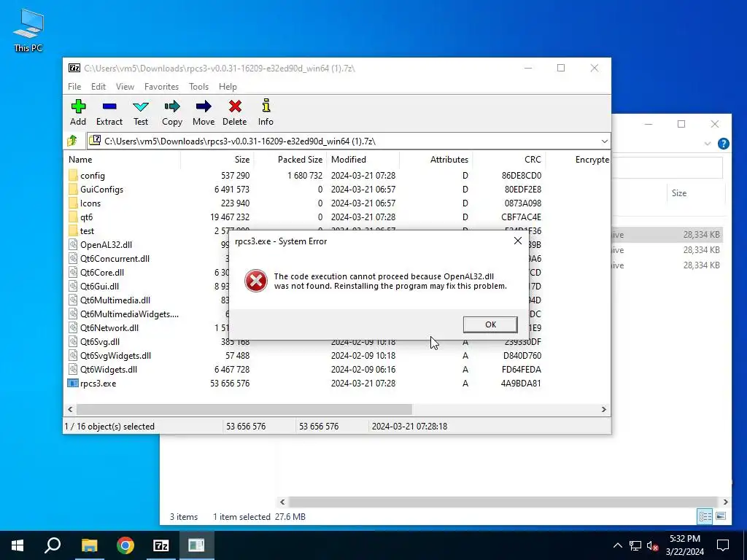
Task: Switch to 7-Zip taskbar icon
Action: (x=160, y=545)
